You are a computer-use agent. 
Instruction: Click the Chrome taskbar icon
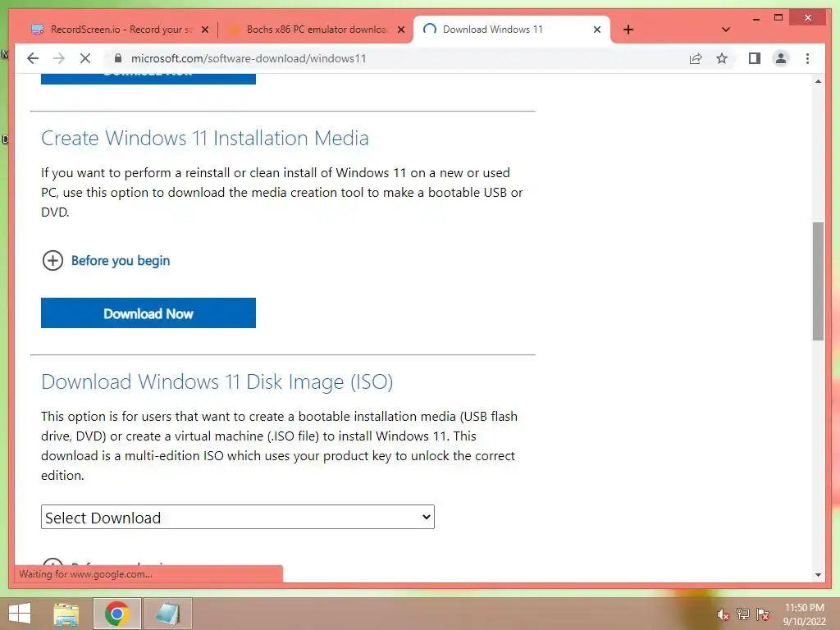[x=116, y=614]
